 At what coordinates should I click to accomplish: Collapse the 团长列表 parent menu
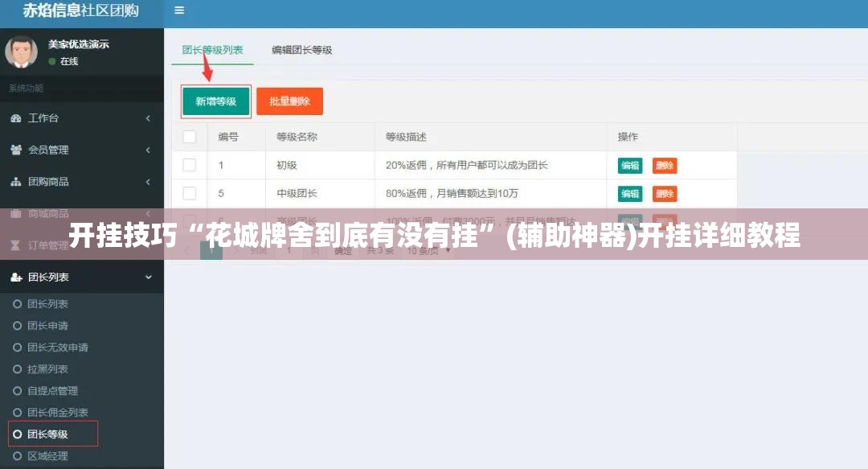pos(82,277)
